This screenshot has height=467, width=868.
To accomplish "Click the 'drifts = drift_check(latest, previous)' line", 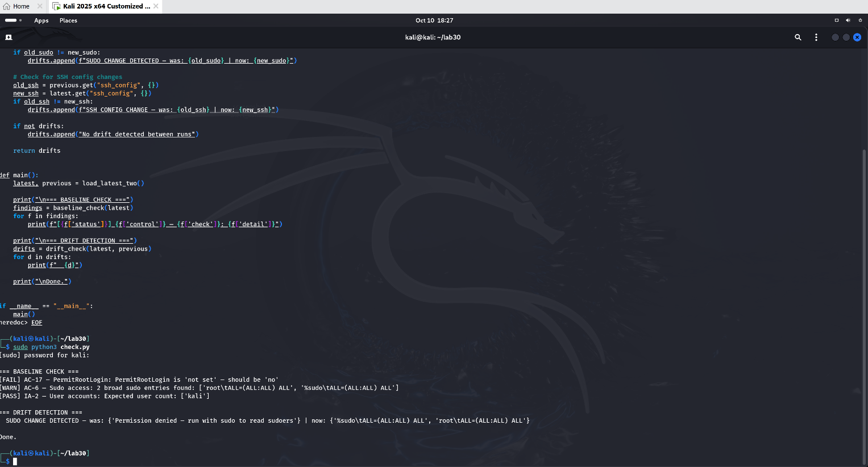I will tap(82, 249).
